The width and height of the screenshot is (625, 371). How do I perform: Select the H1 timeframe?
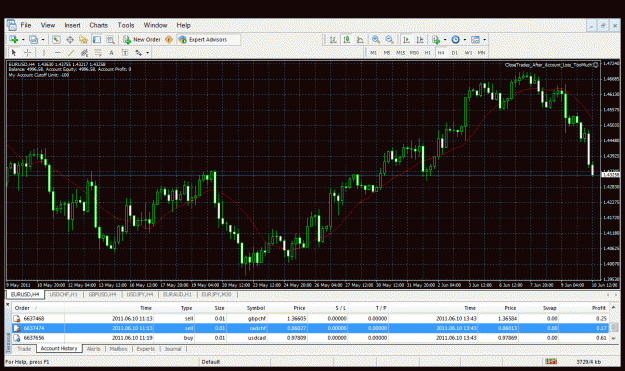click(427, 53)
